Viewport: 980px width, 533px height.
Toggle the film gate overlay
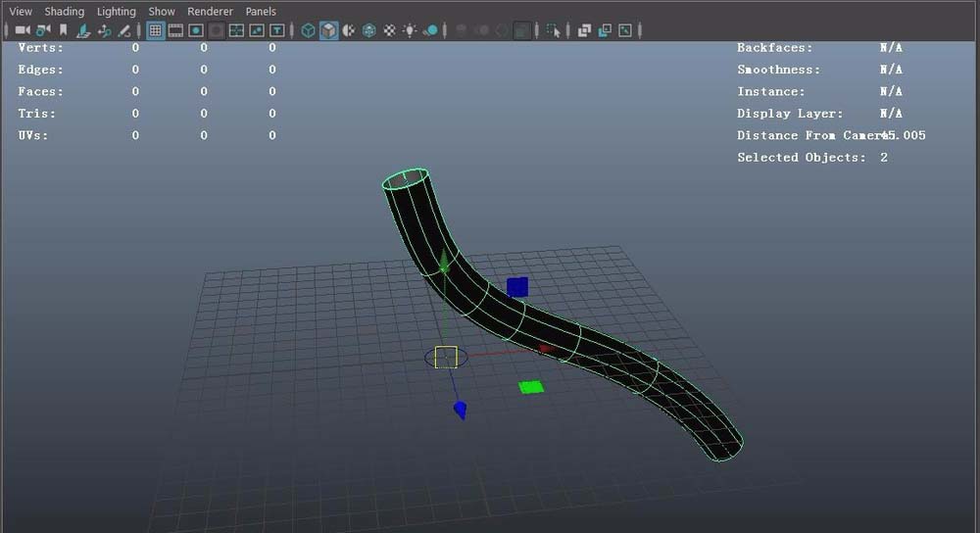[x=175, y=30]
